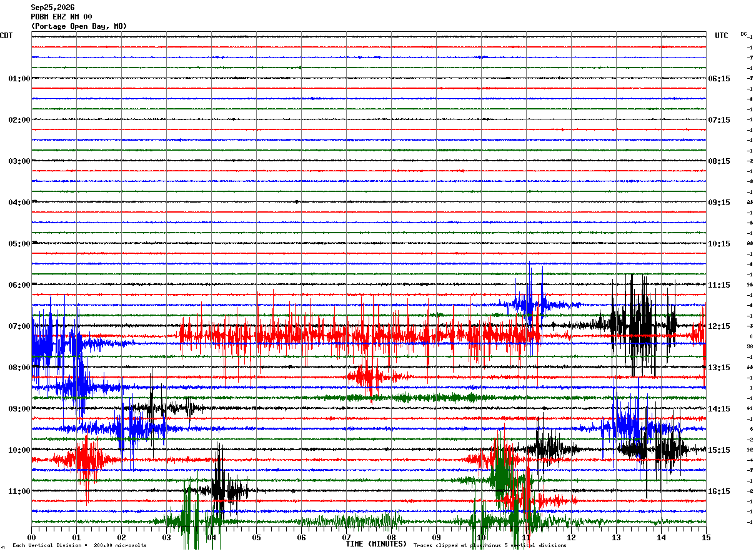The height and width of the screenshot is (554, 756).
Task: Select the minute 15 tick label on axis
Action: (706, 537)
